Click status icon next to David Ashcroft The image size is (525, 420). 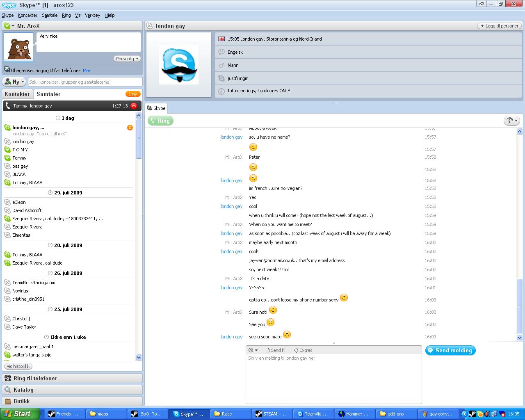coord(7,210)
